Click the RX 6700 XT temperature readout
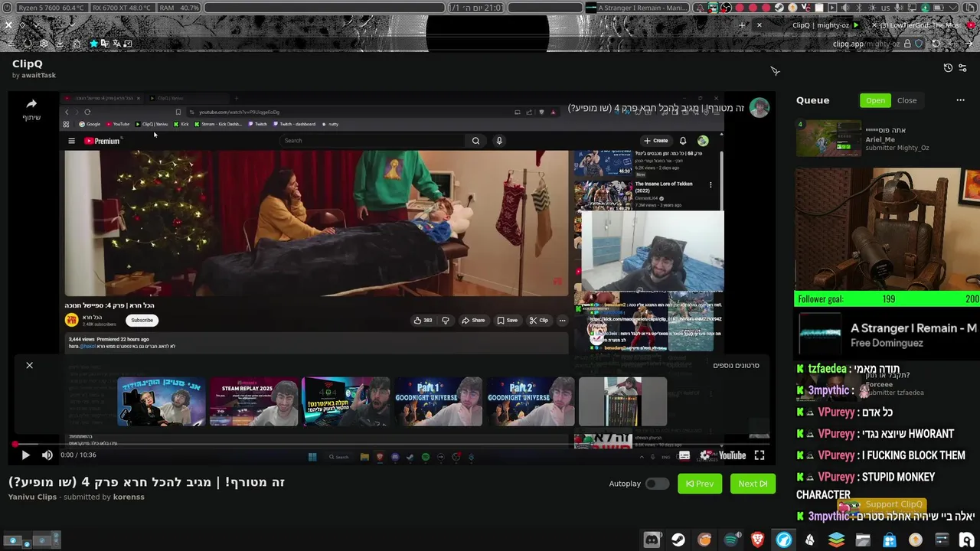 tap(121, 8)
